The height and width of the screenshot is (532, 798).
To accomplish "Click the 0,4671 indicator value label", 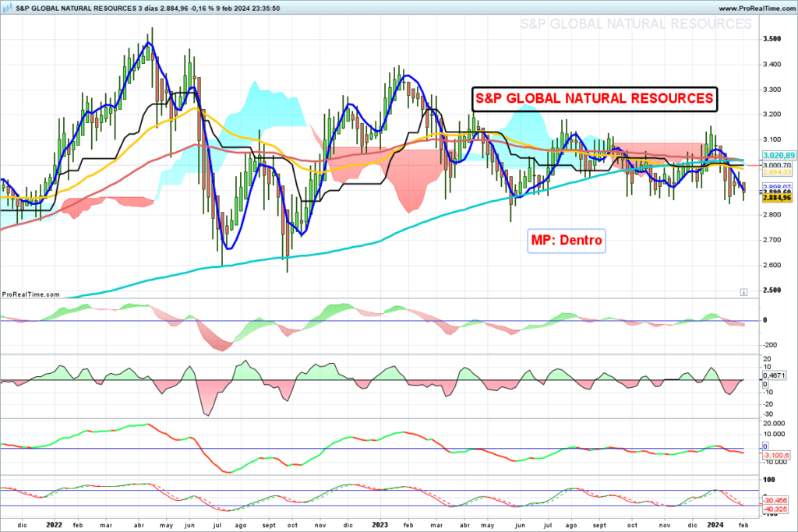I will tap(774, 376).
